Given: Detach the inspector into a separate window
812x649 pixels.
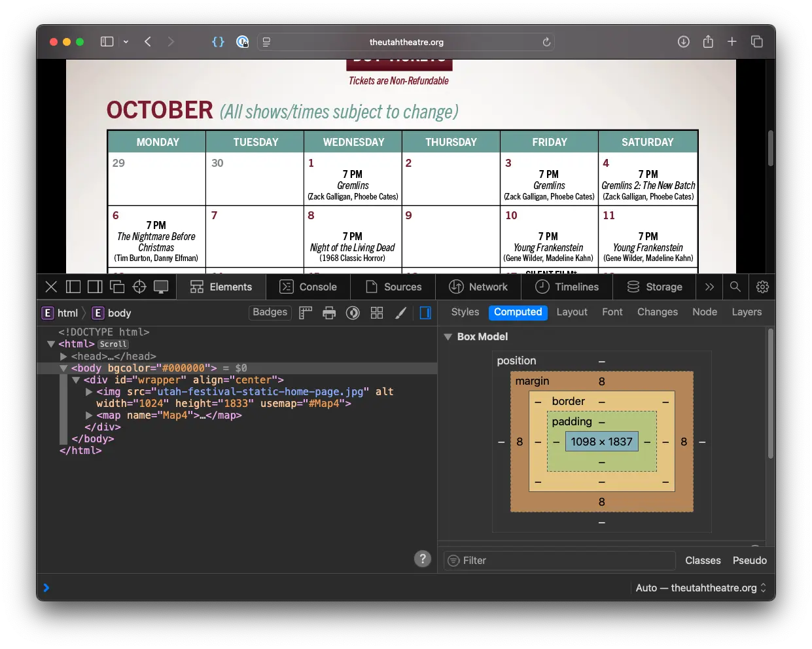Looking at the screenshot, I should 117,287.
